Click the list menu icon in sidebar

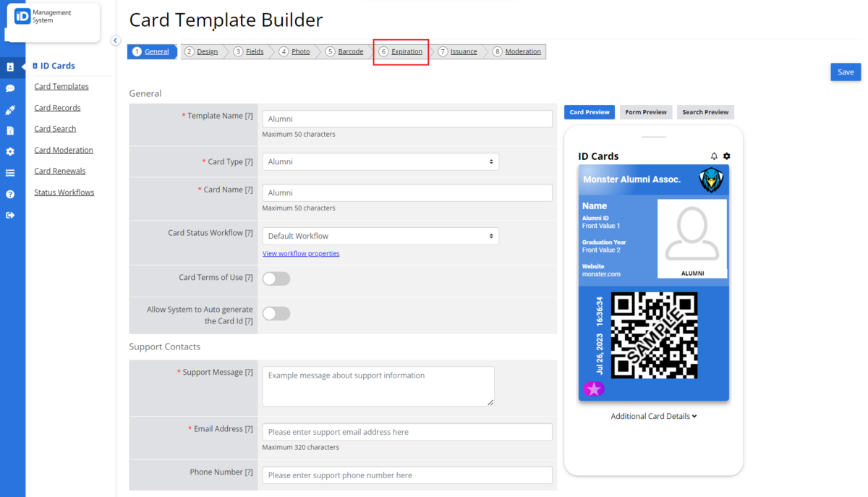[x=11, y=172]
